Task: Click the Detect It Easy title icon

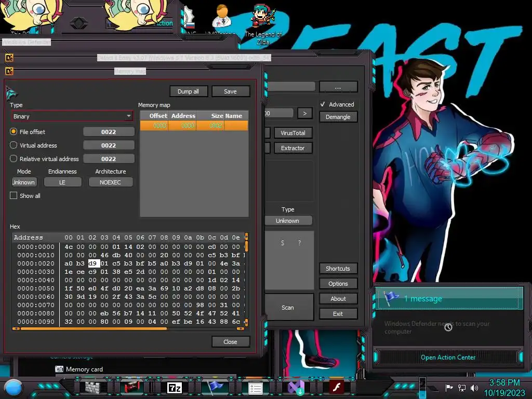Action: pyautogui.click(x=9, y=58)
